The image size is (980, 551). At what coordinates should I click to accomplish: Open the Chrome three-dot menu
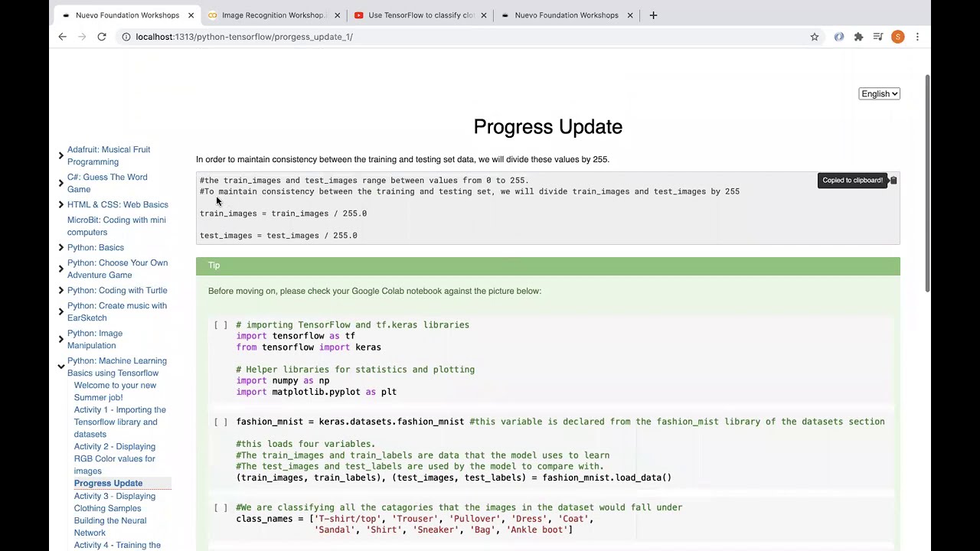point(917,37)
